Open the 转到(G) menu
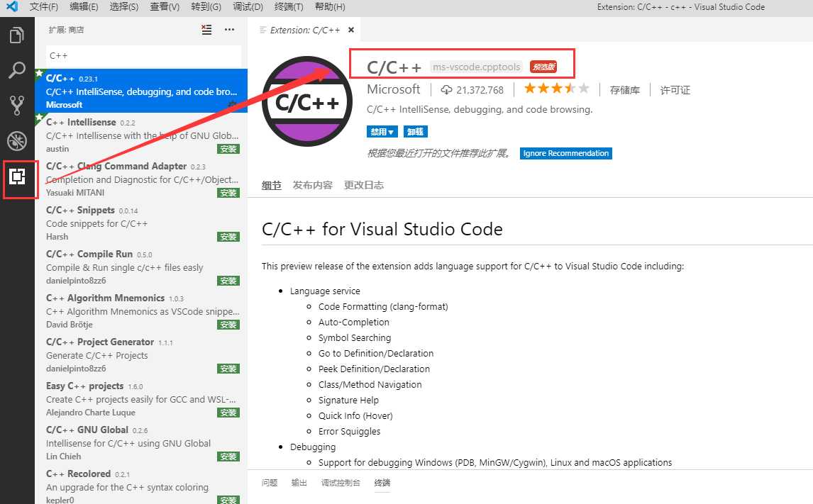 [206, 6]
